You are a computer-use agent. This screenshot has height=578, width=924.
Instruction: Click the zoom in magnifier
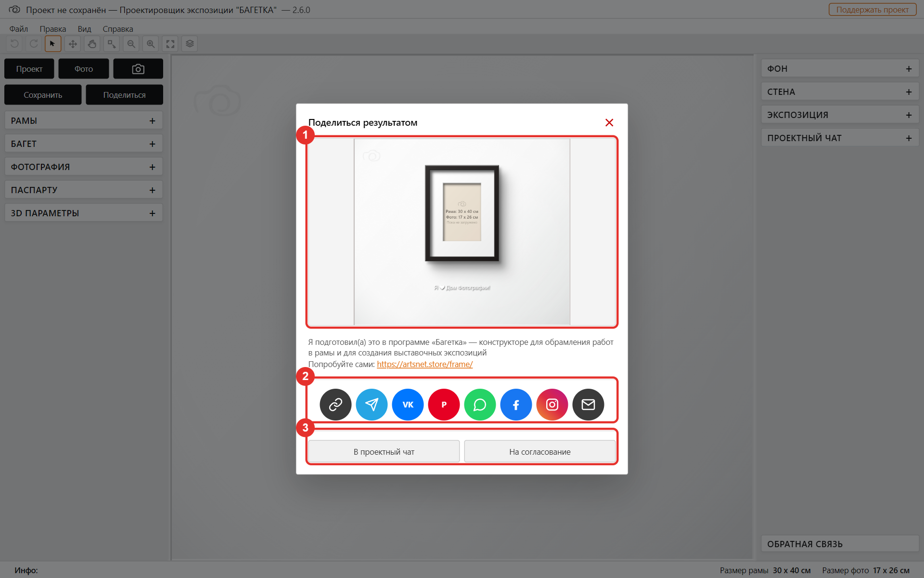coord(151,44)
